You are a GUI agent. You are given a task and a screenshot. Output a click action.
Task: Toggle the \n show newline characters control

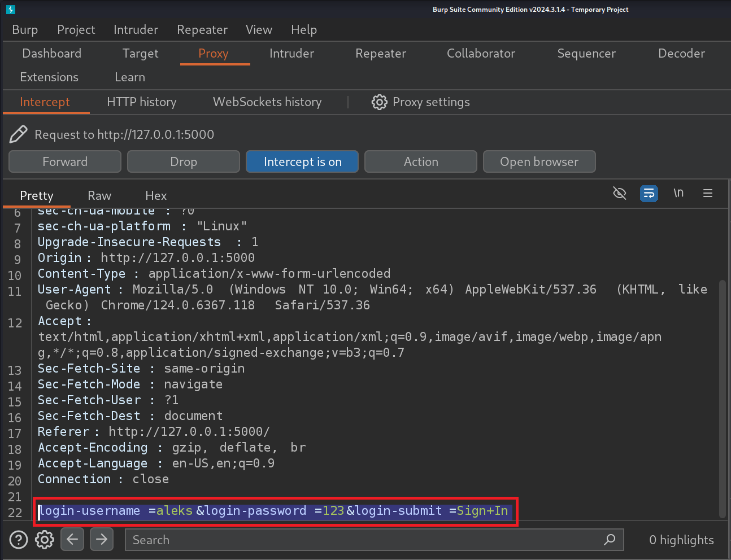pyautogui.click(x=678, y=193)
